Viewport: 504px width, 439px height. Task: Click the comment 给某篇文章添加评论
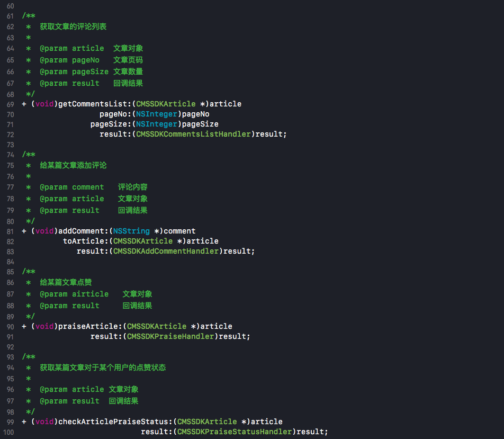click(x=73, y=165)
